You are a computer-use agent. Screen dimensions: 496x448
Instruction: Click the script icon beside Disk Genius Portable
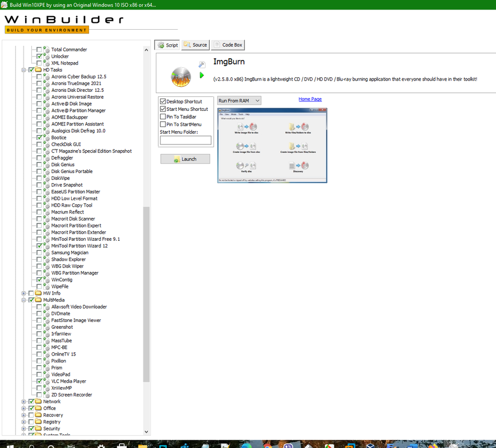coord(47,171)
